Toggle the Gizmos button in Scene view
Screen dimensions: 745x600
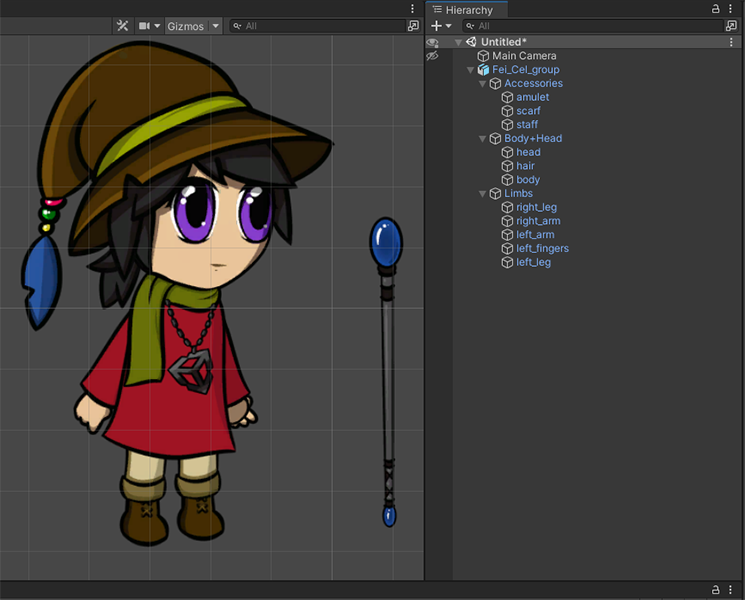coord(186,25)
